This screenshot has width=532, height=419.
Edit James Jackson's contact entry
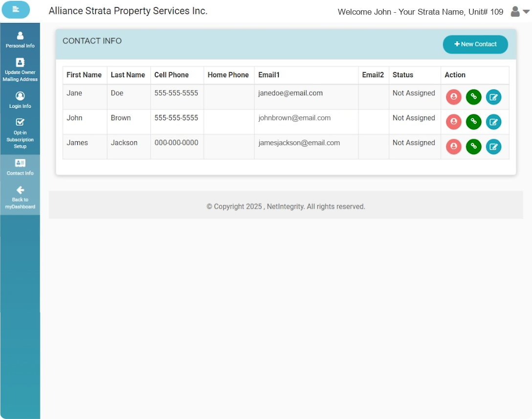pyautogui.click(x=494, y=147)
